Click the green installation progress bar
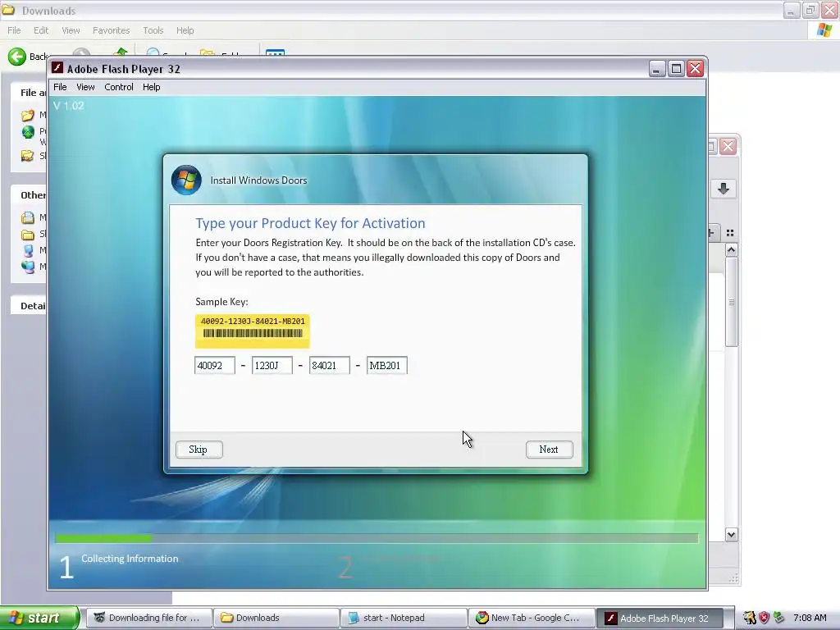Image resolution: width=840 pixels, height=630 pixels. pos(104,538)
